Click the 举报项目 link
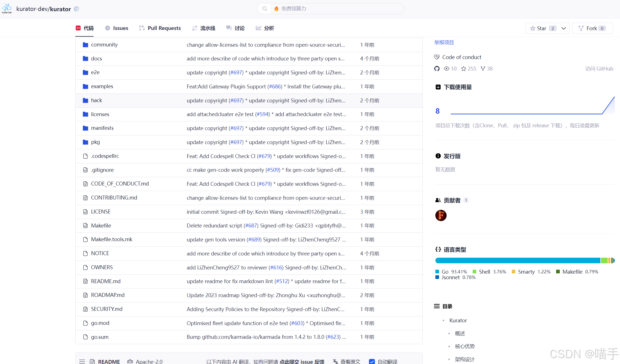620x364 pixels. tap(444, 43)
